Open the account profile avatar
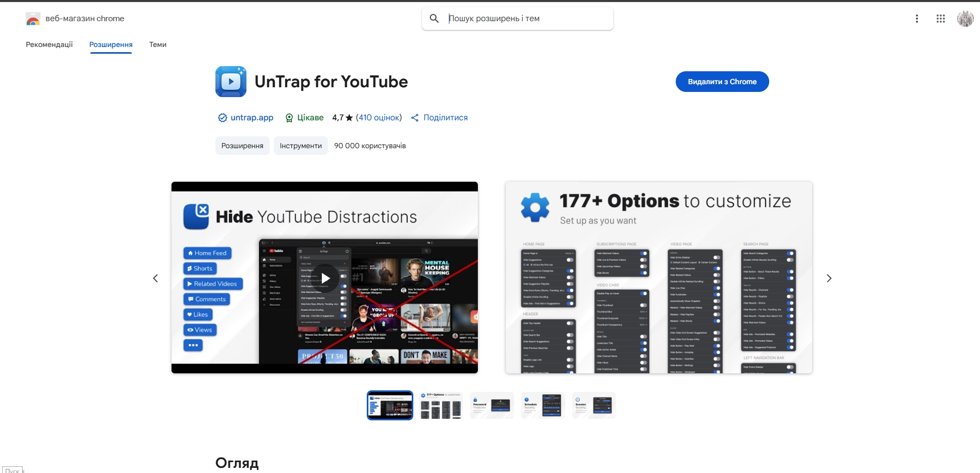 (x=965, y=19)
